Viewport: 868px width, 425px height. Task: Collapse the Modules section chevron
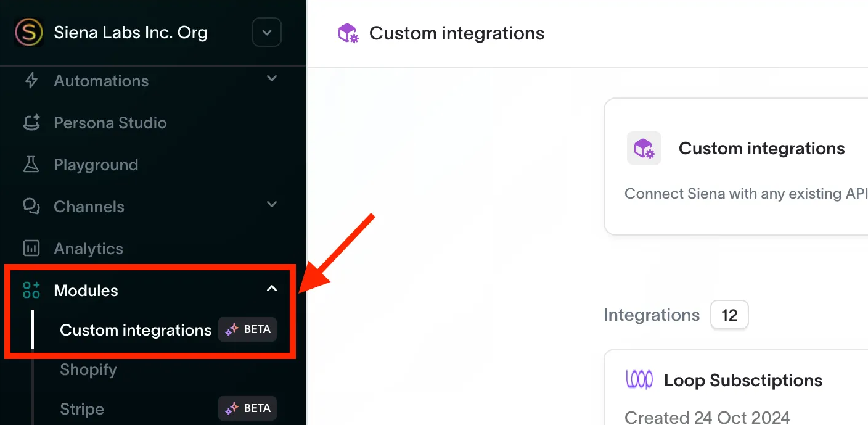272,289
